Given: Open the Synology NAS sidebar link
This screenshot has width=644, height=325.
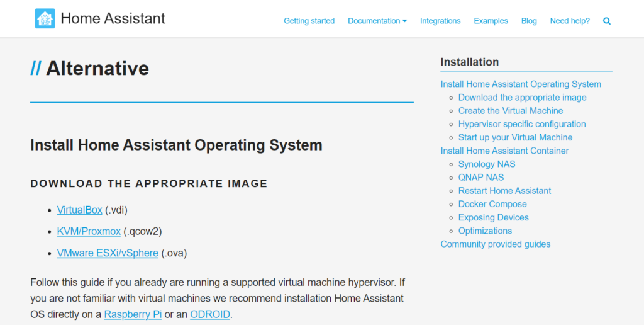Looking at the screenshot, I should click(487, 164).
